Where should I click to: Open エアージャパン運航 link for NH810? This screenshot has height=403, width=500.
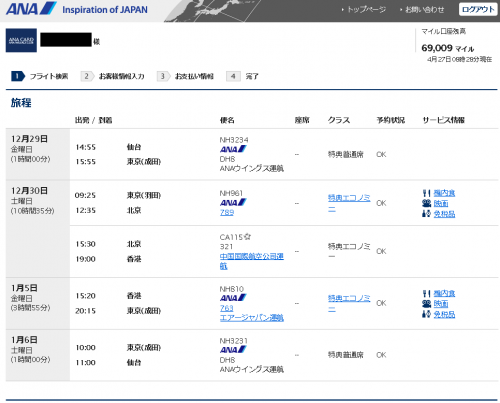coord(252,318)
